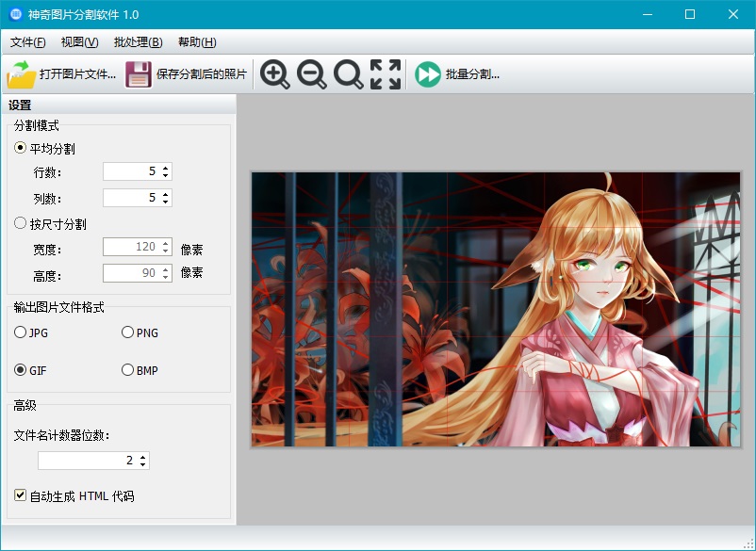Image resolution: width=756 pixels, height=551 pixels.
Task: Click the plain magnifier zoom tool icon
Action: click(x=348, y=74)
